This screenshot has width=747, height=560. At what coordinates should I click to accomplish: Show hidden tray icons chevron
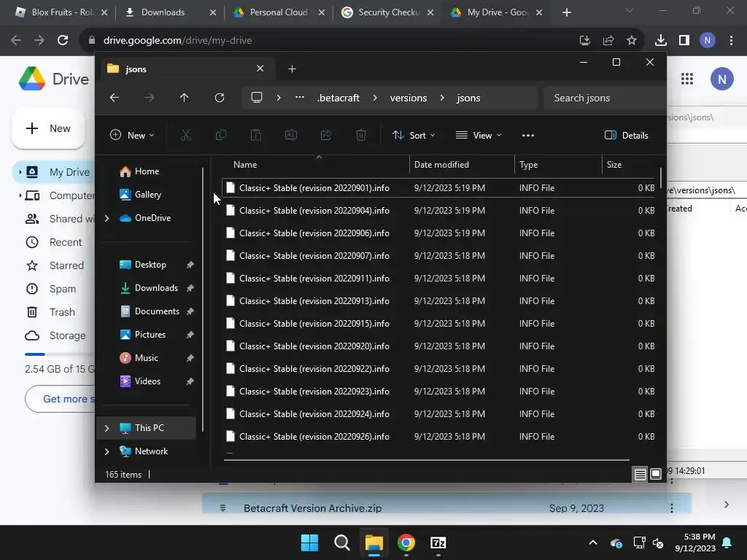click(x=592, y=542)
